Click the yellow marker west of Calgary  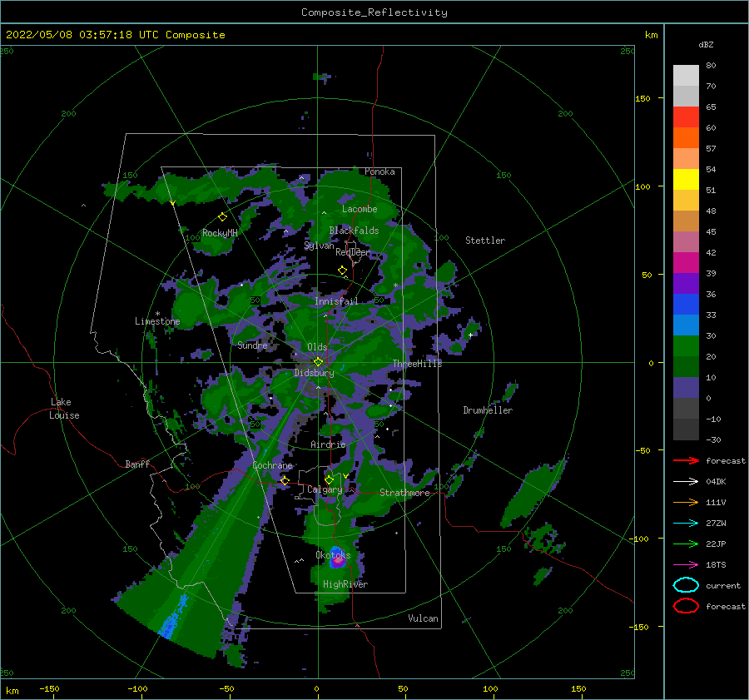285,480
